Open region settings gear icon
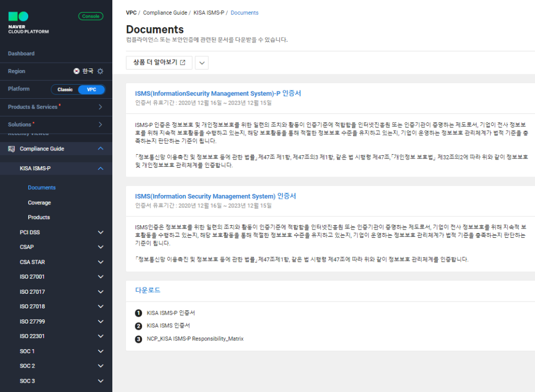535x392 pixels. coord(100,71)
